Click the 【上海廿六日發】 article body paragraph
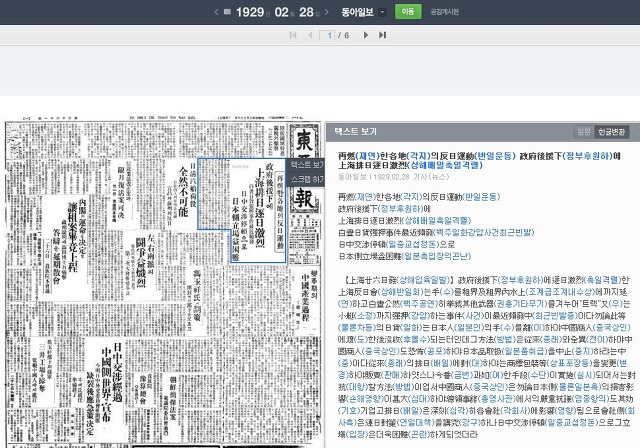The image size is (640, 448). point(486,357)
